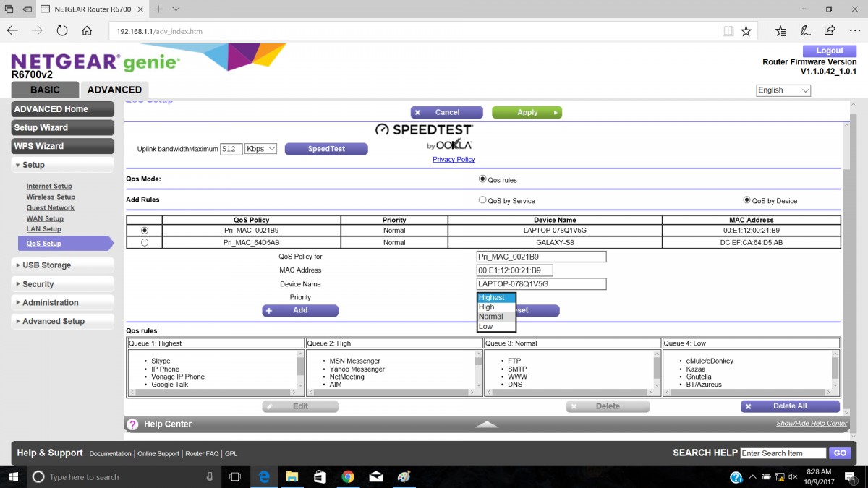Screen dimensions: 868x488
Task: Open the Privacy Policy link
Action: pos(454,159)
